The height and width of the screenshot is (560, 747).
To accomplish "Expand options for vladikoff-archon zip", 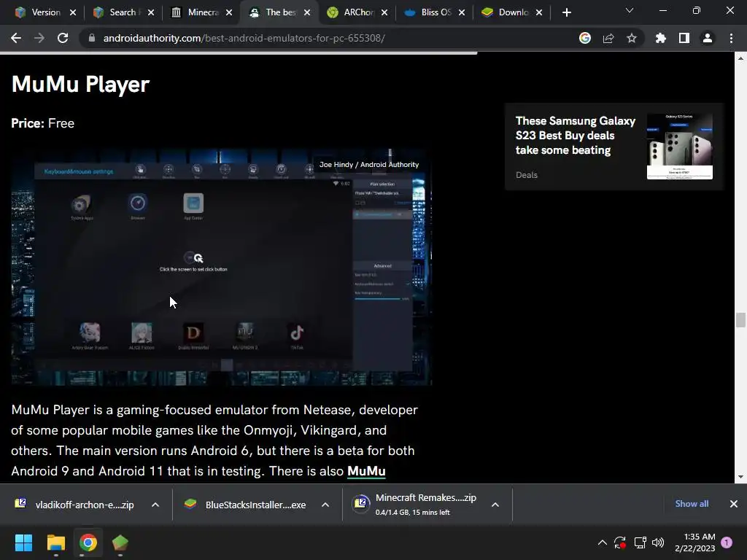I will 155,505.
